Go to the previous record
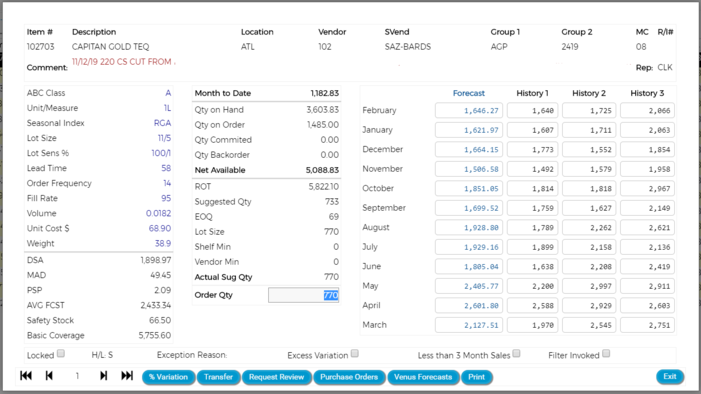This screenshot has height=394, width=701. pos(49,376)
